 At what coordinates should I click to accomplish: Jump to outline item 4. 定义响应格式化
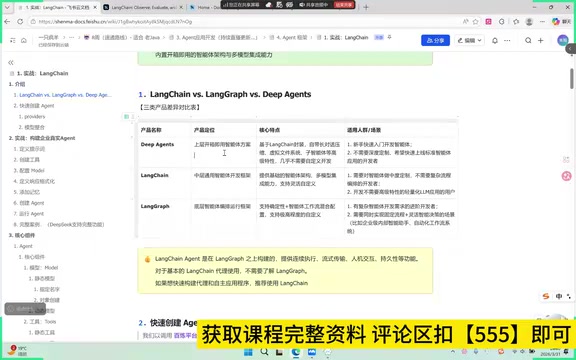tap(34, 181)
